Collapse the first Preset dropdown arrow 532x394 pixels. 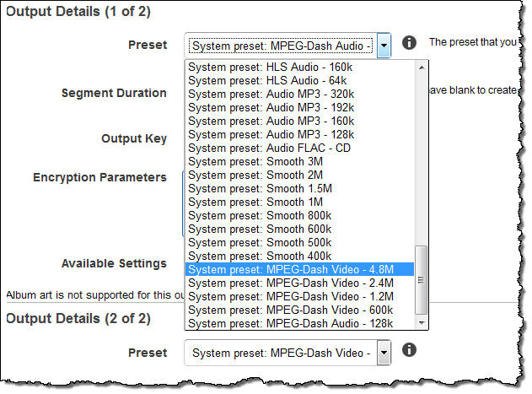(x=384, y=45)
